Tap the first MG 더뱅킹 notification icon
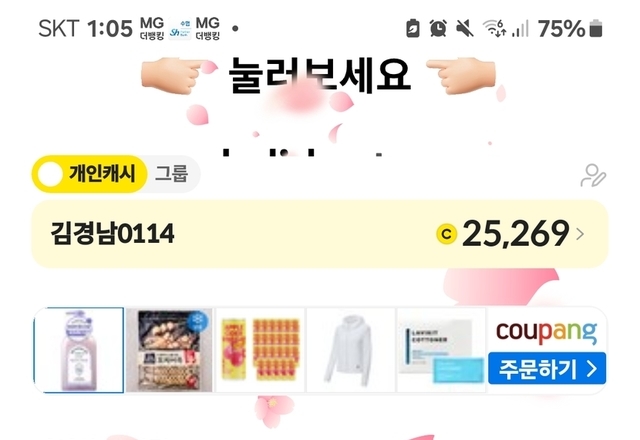 coord(152,28)
